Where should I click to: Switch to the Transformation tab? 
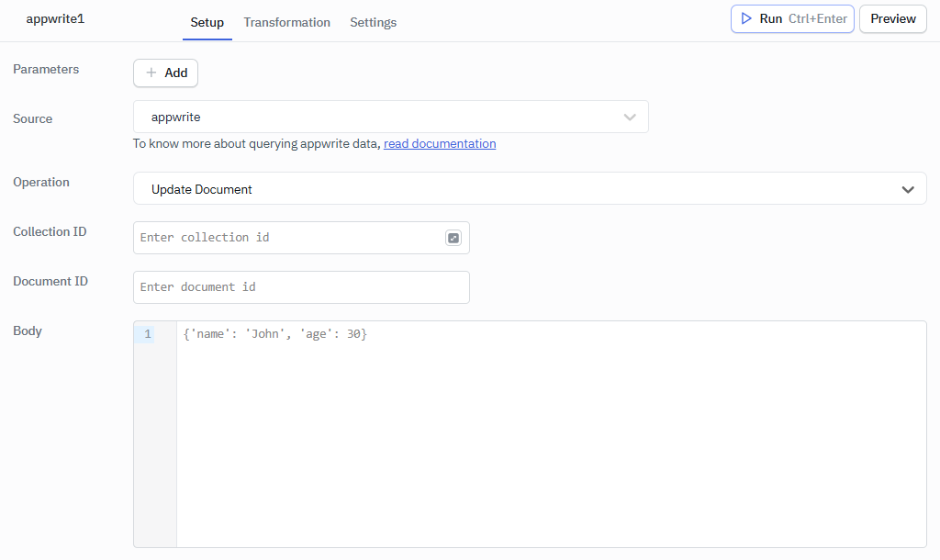coord(286,22)
